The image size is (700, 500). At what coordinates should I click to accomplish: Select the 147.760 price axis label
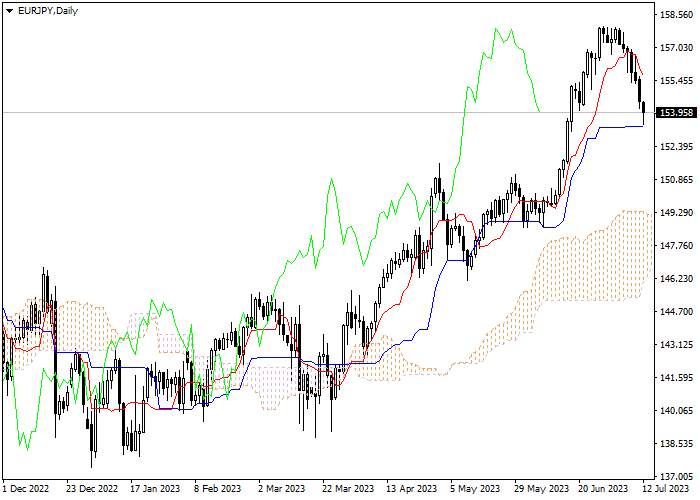pos(677,246)
